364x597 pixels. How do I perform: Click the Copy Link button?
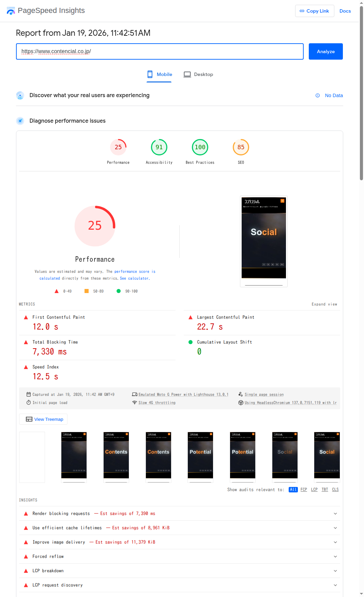[314, 11]
